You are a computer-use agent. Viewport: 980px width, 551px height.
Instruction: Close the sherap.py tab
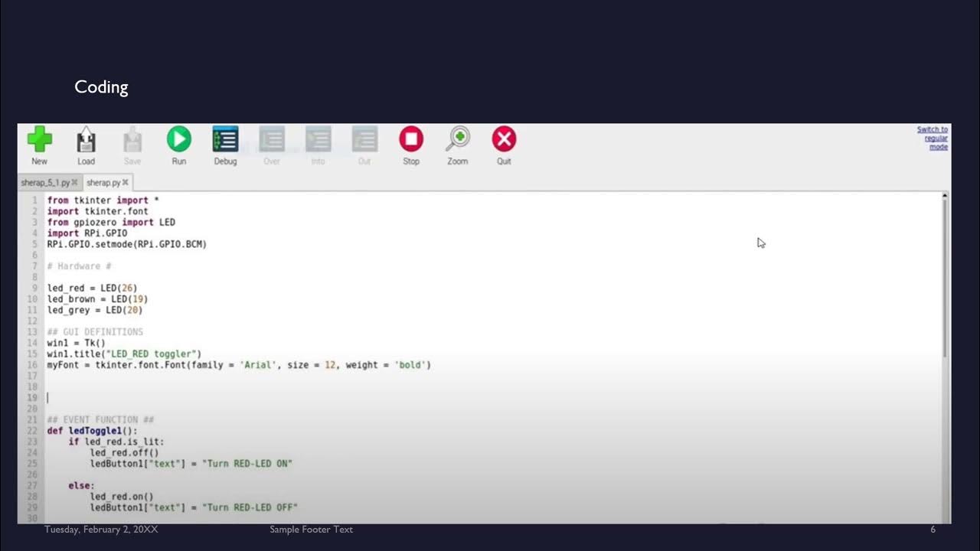click(126, 183)
